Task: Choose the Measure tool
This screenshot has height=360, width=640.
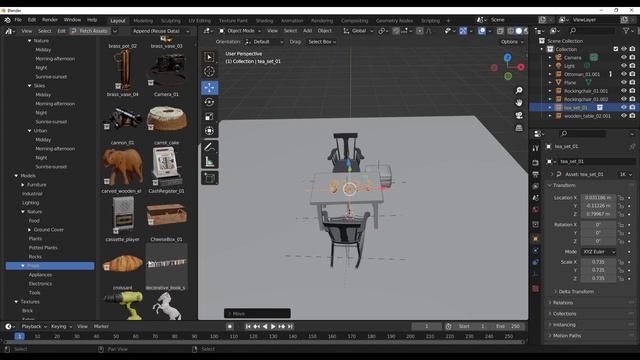Action: coord(209,162)
